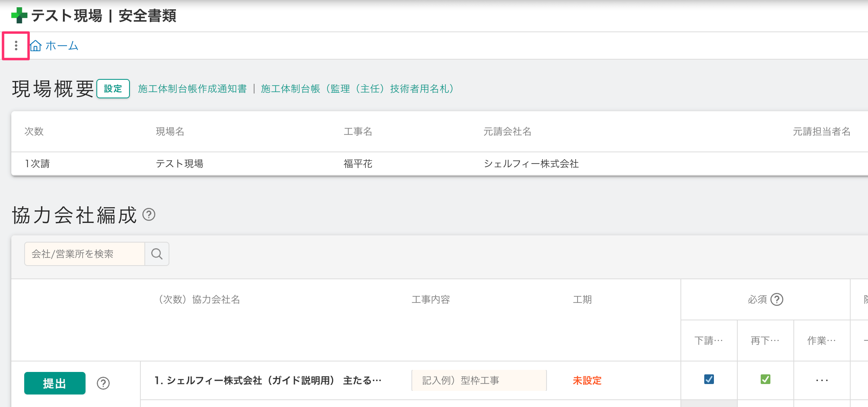Click the ellipsis in 作業 column row

822,380
